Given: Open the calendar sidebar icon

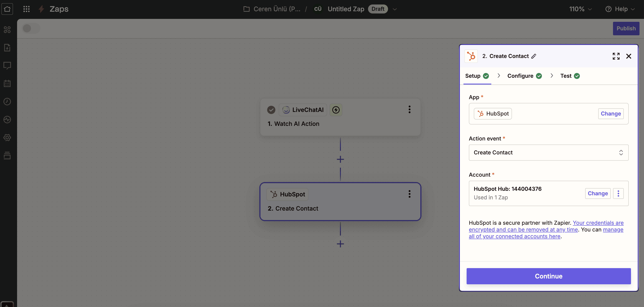Looking at the screenshot, I should [7, 83].
